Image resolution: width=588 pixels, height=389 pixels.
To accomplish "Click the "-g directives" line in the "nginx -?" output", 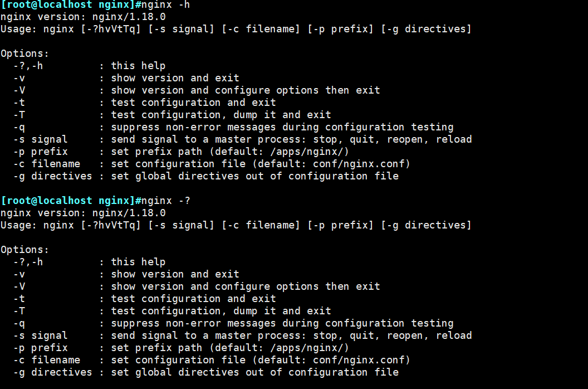I will coord(254,372).
